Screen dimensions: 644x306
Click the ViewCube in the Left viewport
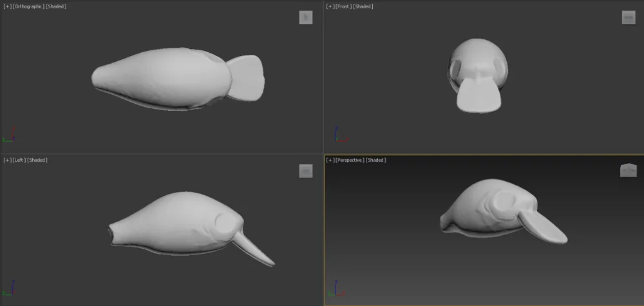pyautogui.click(x=305, y=171)
